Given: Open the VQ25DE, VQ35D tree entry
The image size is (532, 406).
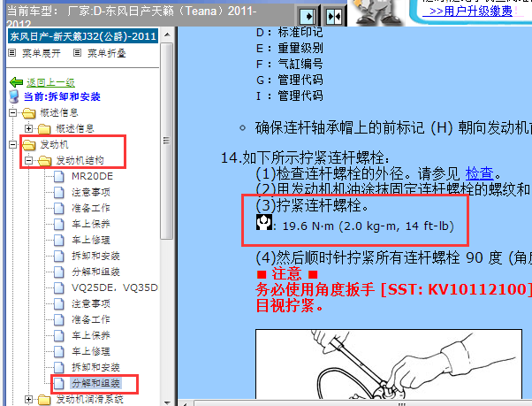Looking at the screenshot, I should (x=115, y=287).
